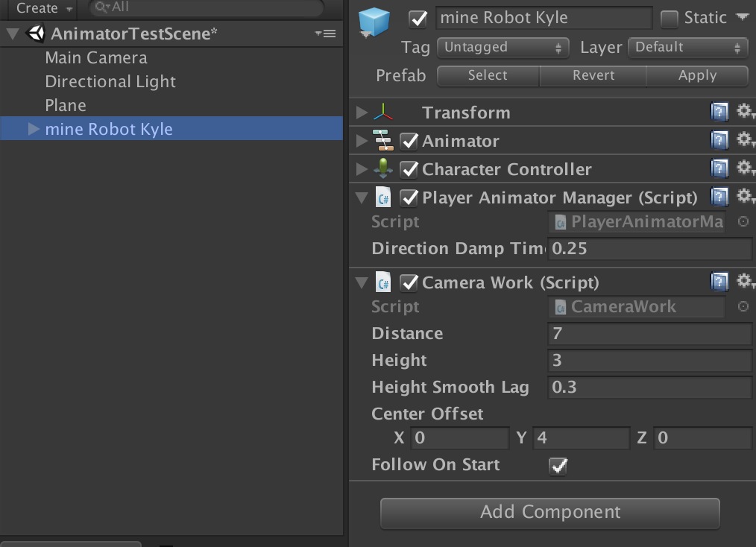Click the search magnifier icon in hierarchy

point(101,7)
